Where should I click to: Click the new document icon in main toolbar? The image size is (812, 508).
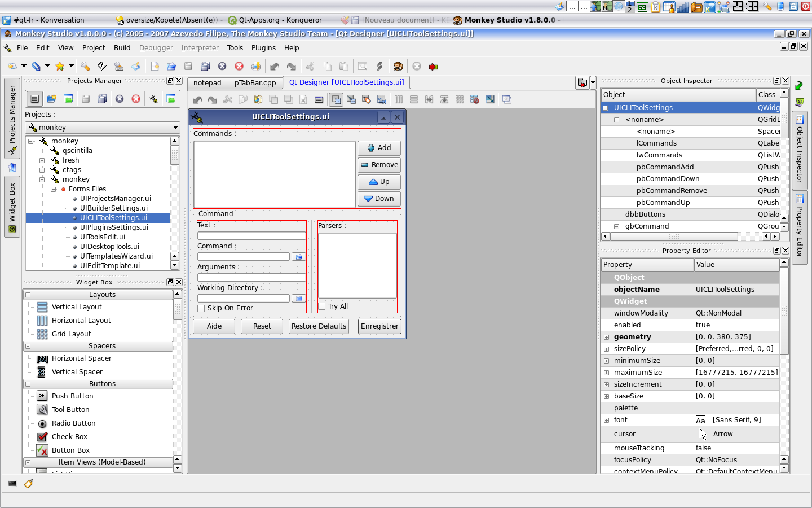click(155, 66)
